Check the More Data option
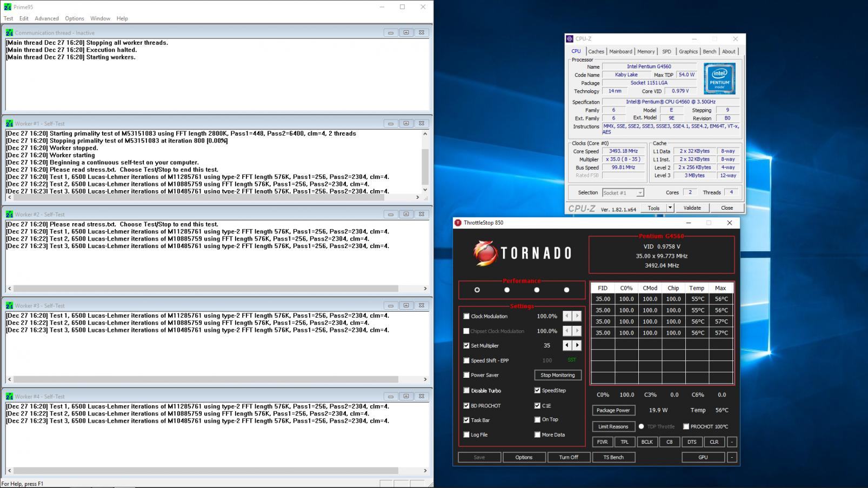This screenshot has height=488, width=868. 537,434
